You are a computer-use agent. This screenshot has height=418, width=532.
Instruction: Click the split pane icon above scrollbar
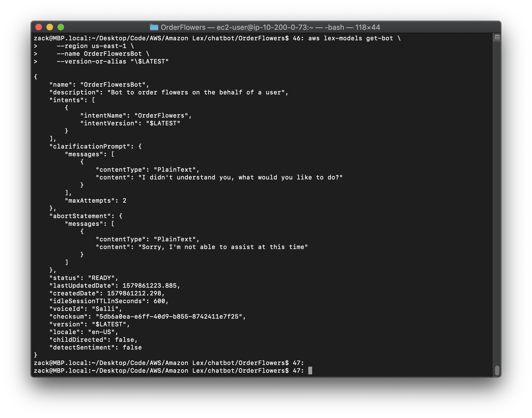coord(497,37)
